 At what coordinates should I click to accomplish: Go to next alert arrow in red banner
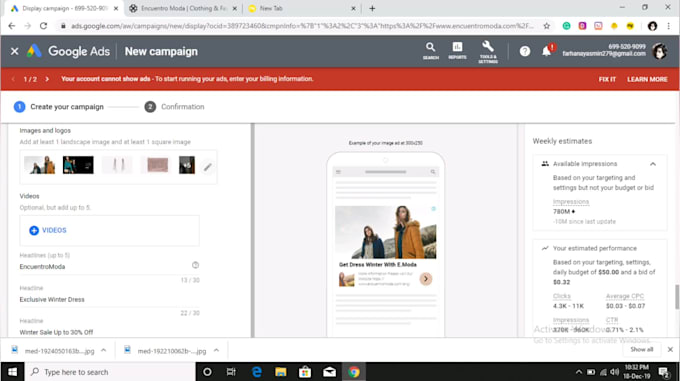47,79
